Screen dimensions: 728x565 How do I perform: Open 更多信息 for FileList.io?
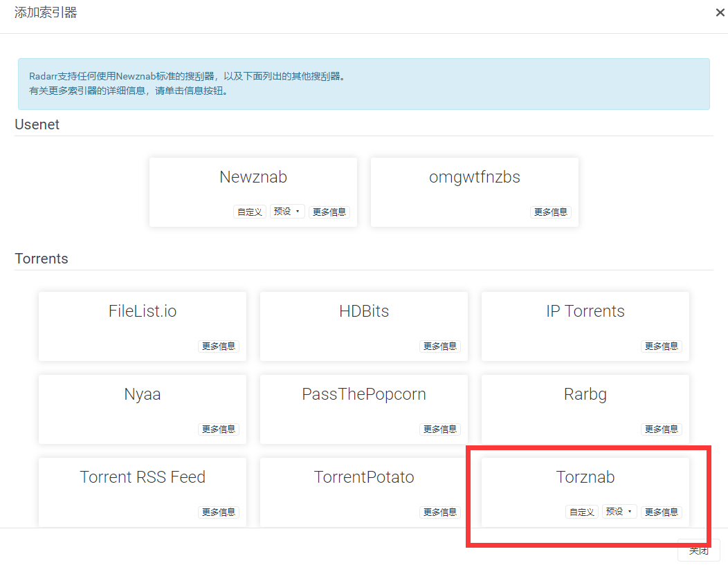[219, 346]
